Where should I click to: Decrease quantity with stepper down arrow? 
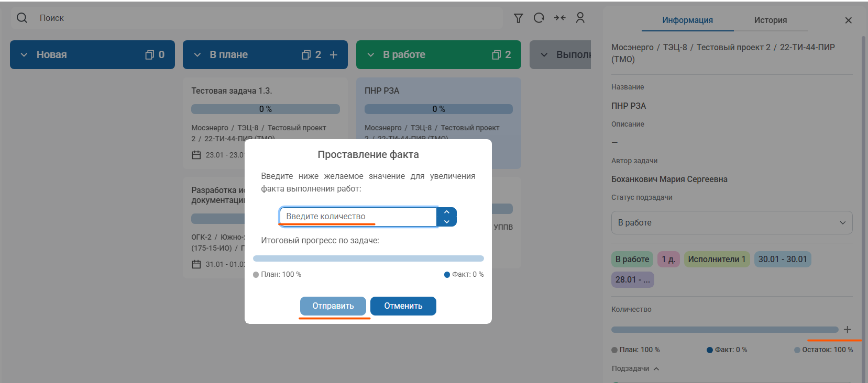point(446,222)
